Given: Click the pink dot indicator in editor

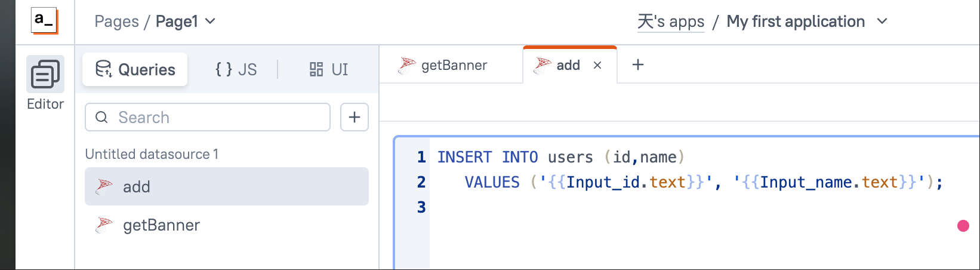Looking at the screenshot, I should tap(963, 225).
